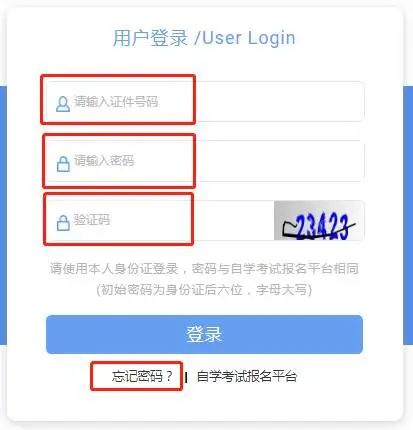This screenshot has width=413, height=430.
Task: Open the 自学考试报名平台 link
Action: click(x=247, y=376)
